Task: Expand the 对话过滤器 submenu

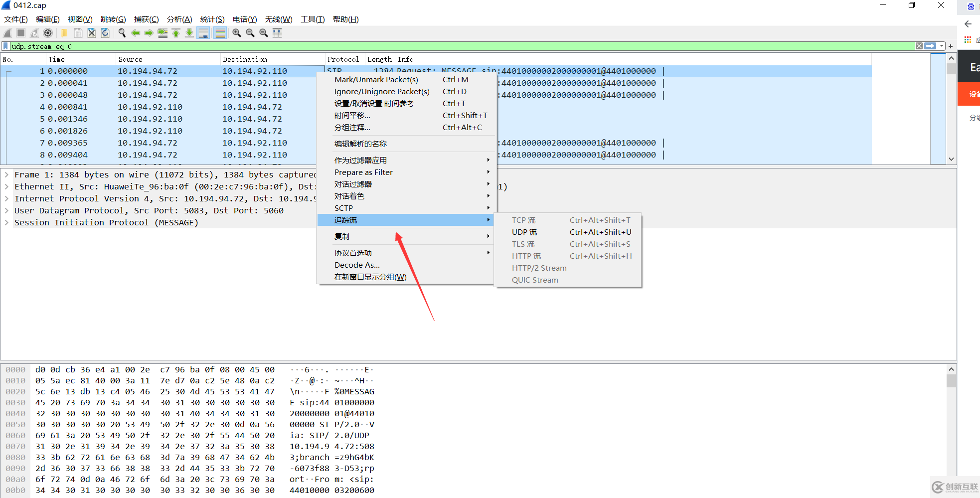Action: coord(405,184)
